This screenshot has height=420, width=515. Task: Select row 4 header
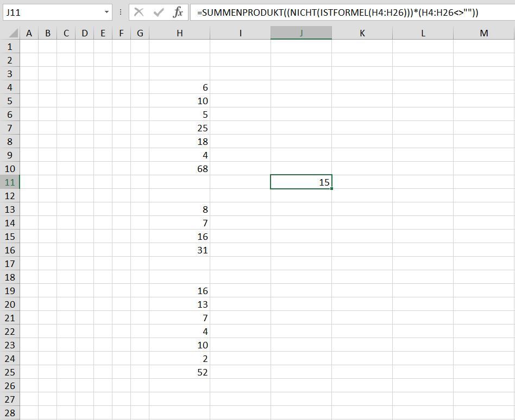(10, 87)
